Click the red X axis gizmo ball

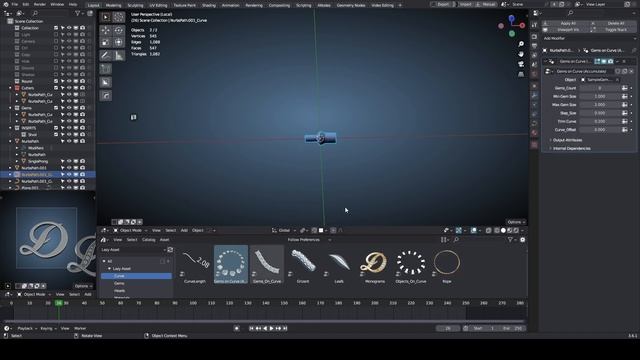click(522, 25)
